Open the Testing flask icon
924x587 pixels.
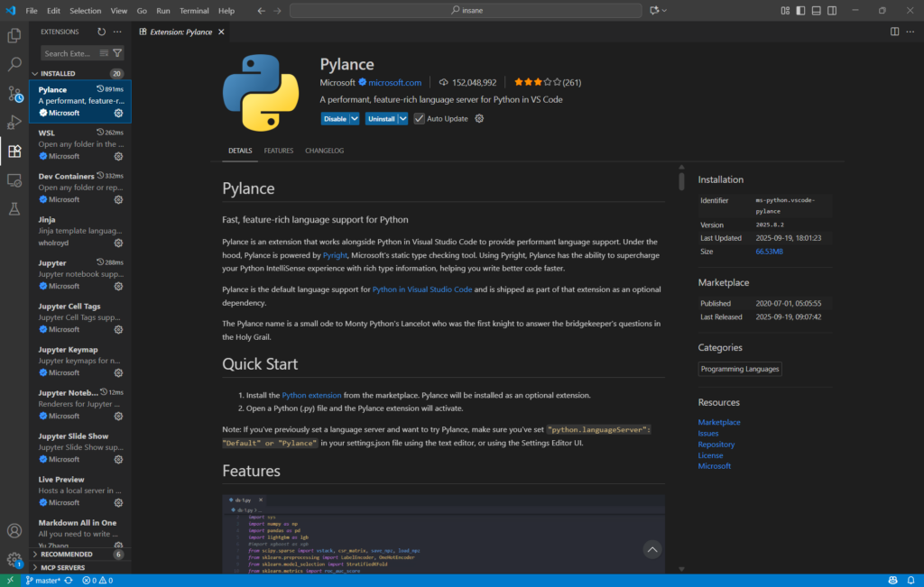(x=14, y=209)
